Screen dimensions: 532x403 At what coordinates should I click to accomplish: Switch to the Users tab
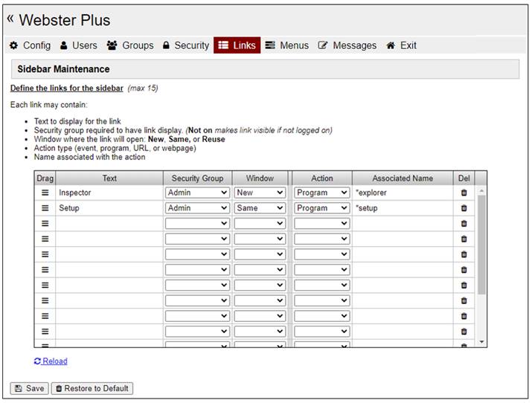coord(78,45)
